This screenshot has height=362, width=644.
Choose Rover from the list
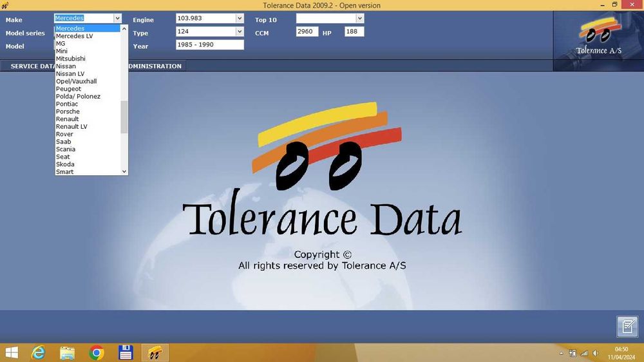88,134
